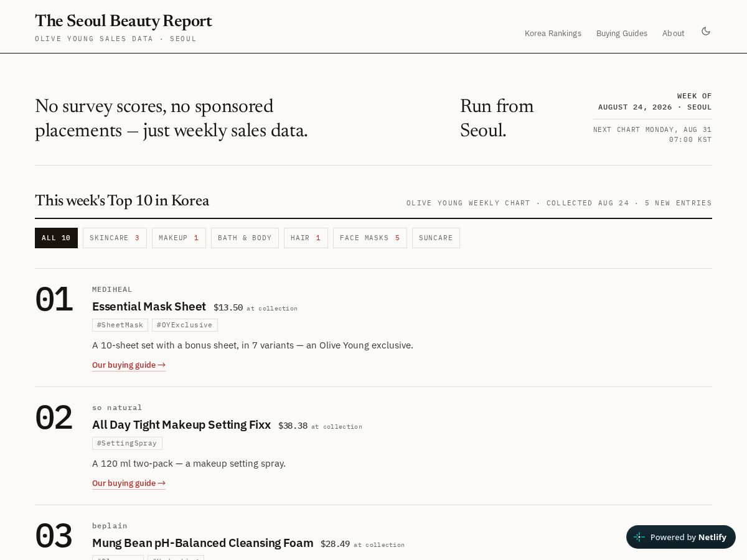
Task: Click the This week's Top 10 in Korea heading
Action: coord(122,201)
